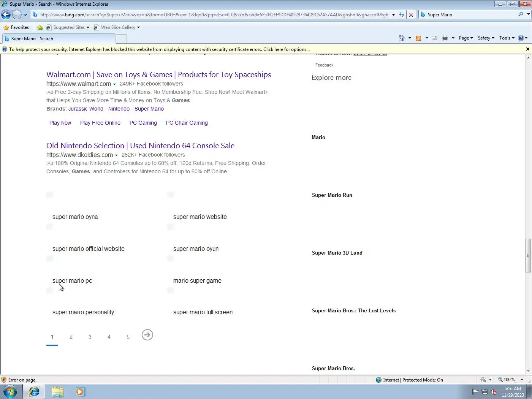The height and width of the screenshot is (399, 532).
Task: Close the security information bar
Action: pos(527,49)
